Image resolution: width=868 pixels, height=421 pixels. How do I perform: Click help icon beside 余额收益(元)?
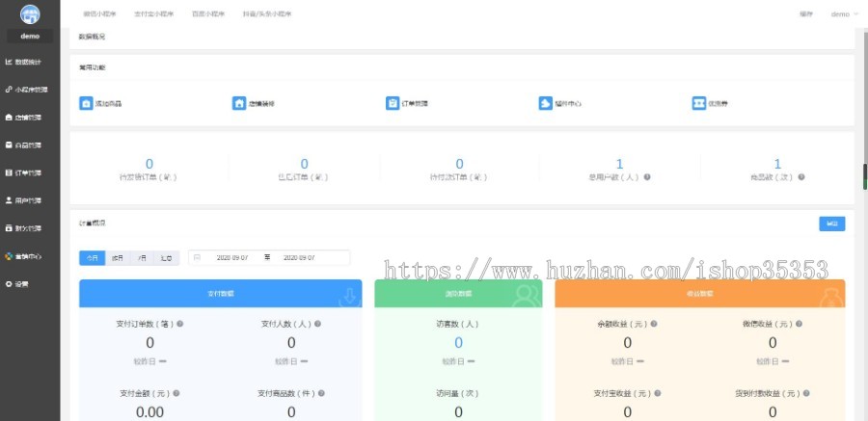coord(654,325)
